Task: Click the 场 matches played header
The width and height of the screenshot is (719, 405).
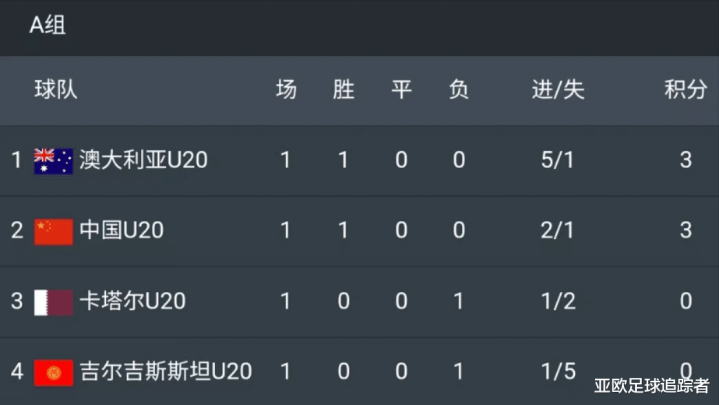Action: pos(286,89)
